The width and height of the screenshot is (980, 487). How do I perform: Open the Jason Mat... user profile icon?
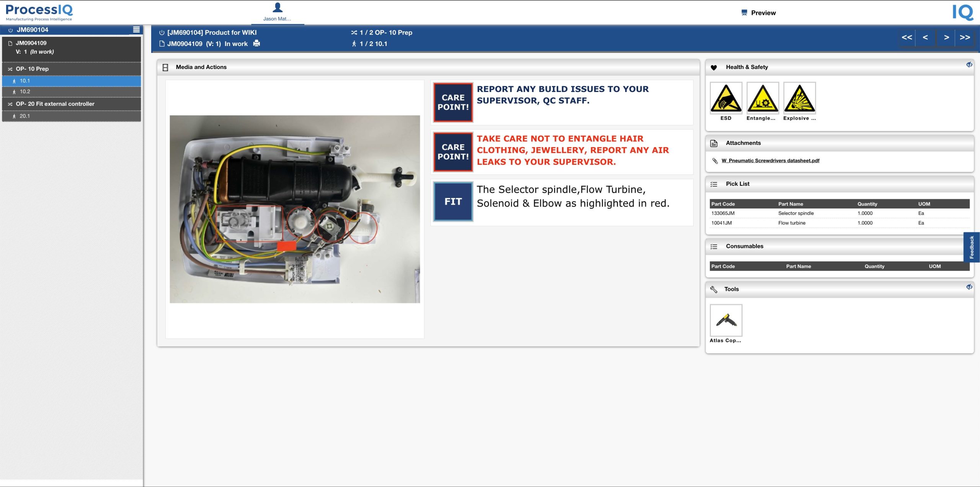[x=277, y=7]
